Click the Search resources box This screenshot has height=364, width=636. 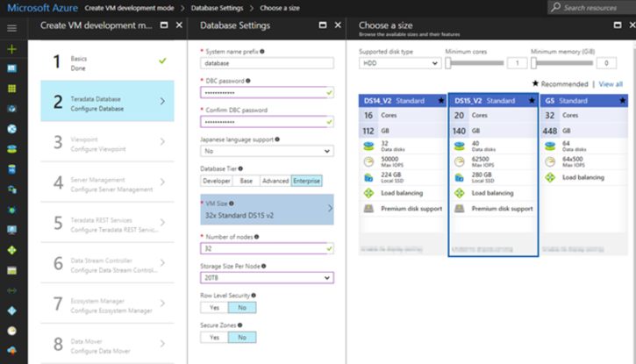tap(591, 7)
